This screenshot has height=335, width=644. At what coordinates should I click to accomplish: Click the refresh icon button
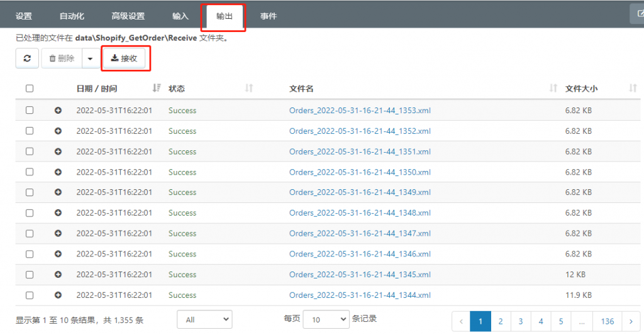tap(27, 58)
